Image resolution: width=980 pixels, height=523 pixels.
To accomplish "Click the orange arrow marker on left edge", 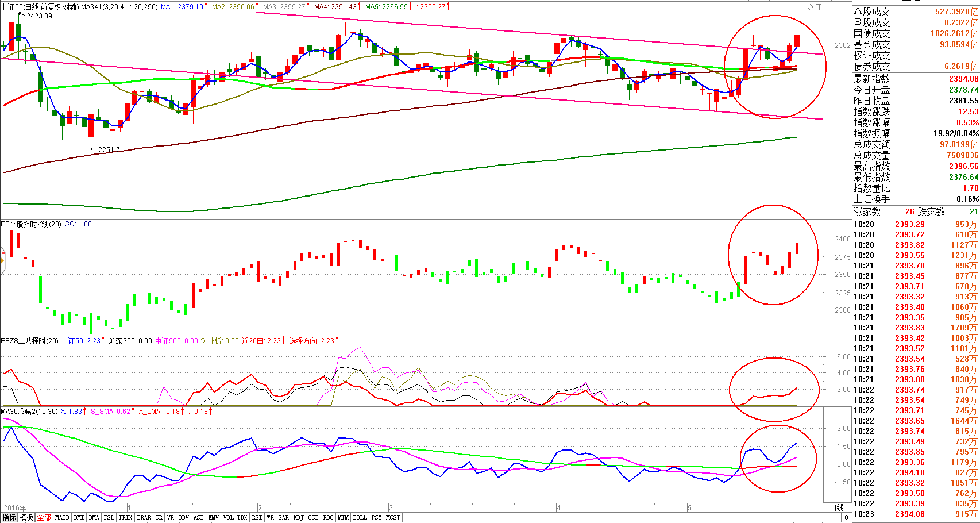I will (x=2, y=260).
